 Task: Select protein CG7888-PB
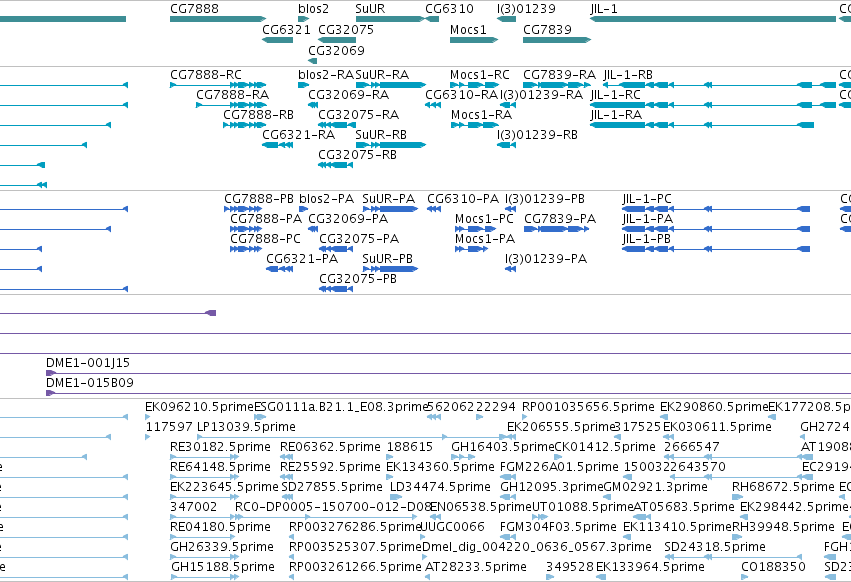pyautogui.click(x=259, y=199)
